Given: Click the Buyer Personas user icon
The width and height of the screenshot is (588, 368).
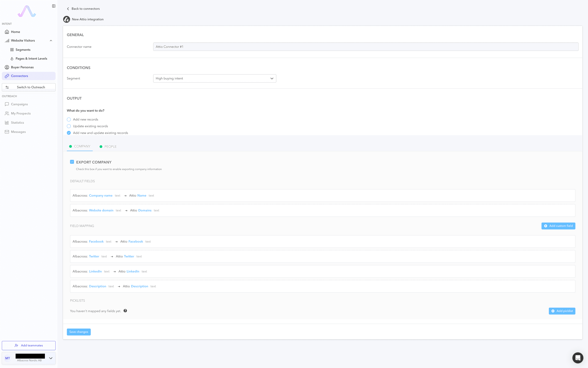Looking at the screenshot, I should tap(7, 67).
